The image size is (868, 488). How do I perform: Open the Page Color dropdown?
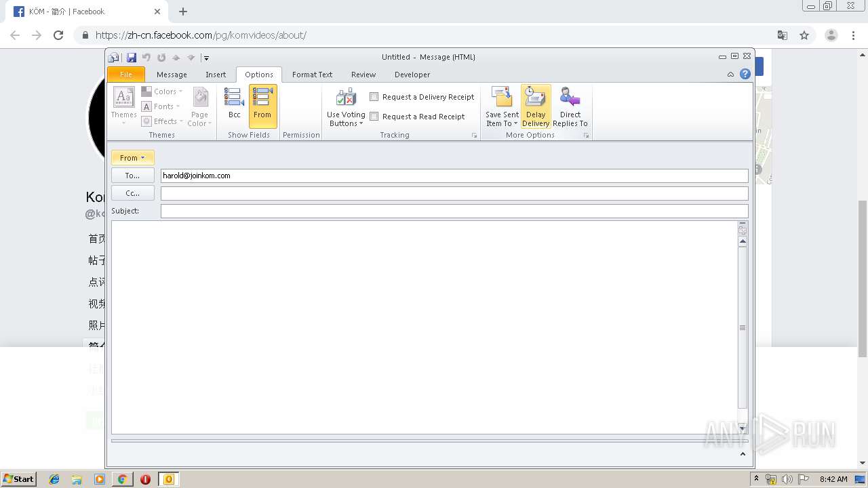(200, 106)
